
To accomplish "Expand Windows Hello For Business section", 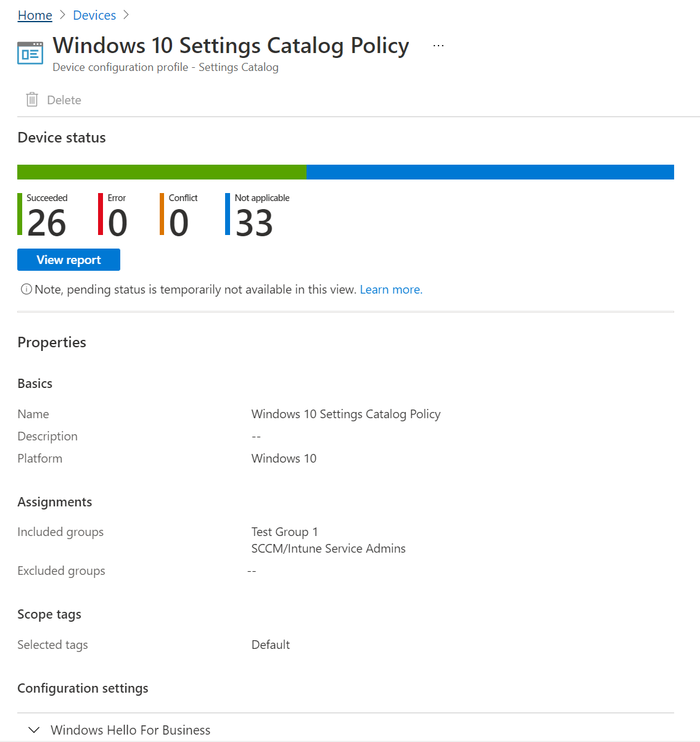I will coord(35,730).
